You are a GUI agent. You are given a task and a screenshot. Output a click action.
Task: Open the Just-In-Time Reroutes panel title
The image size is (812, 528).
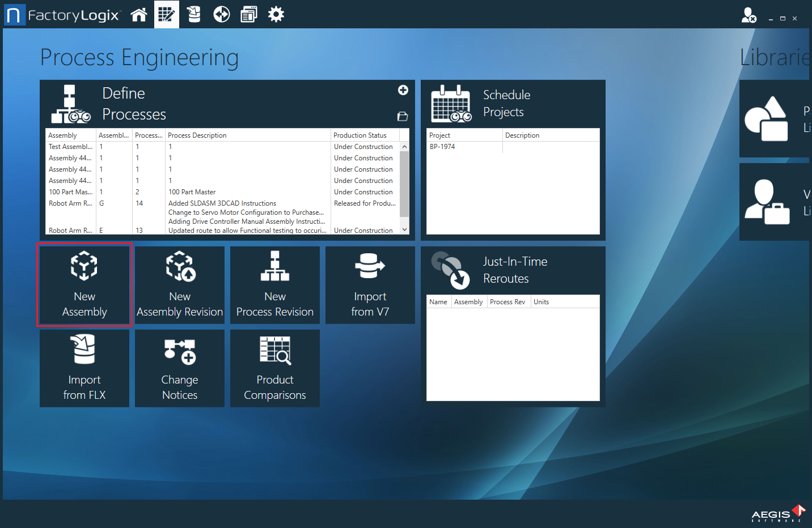click(x=514, y=270)
